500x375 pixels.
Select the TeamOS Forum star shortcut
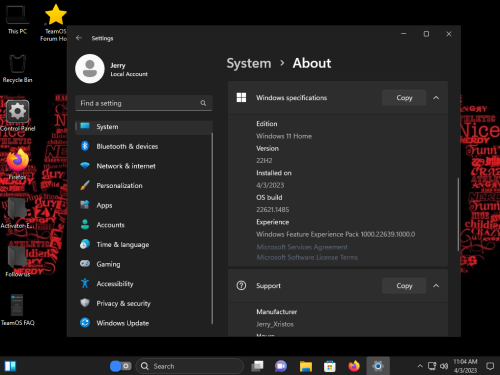point(56,23)
